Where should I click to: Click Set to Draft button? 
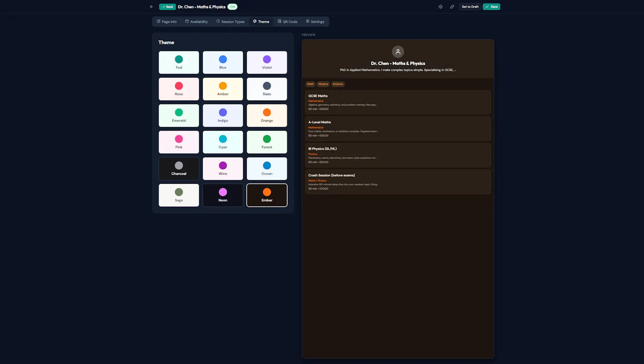pos(470,7)
